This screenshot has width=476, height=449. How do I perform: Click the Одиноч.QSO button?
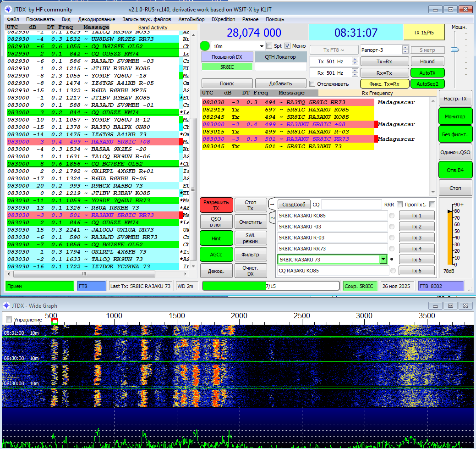click(455, 152)
